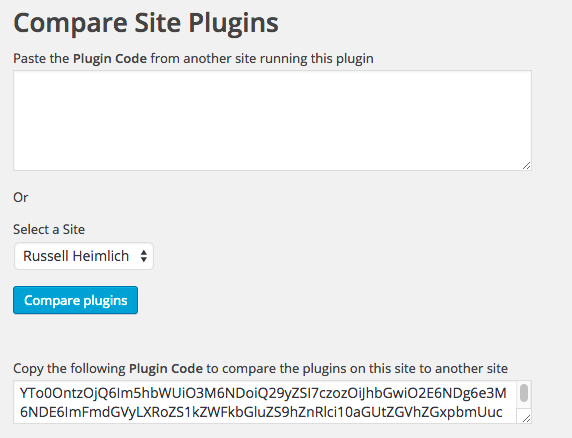This screenshot has width=572, height=438.
Task: Click the scrollbar thumb in the code box
Action: coord(524,393)
